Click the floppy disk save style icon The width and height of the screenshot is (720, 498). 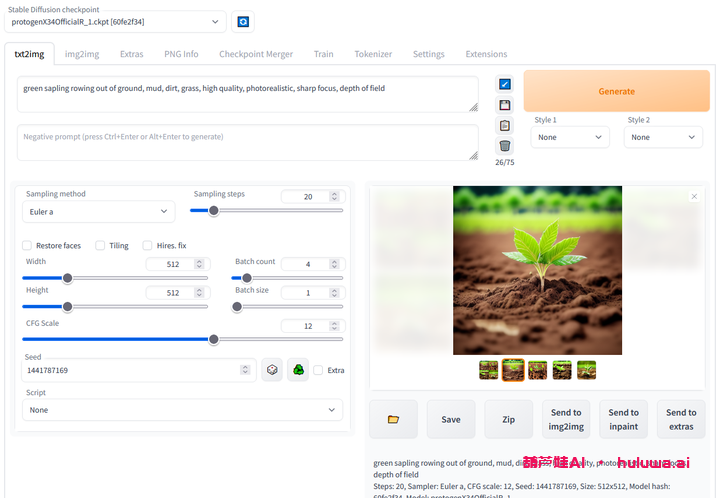505,105
